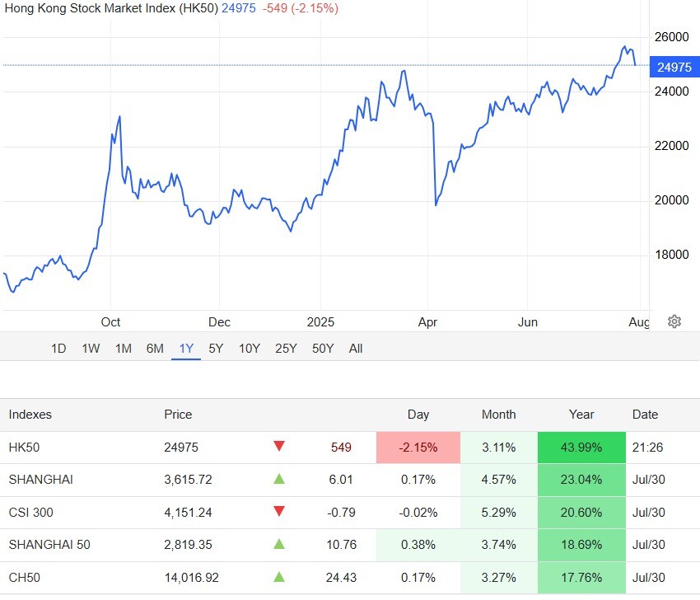The height and width of the screenshot is (600, 700).
Task: Open the SHANGHAI index link
Action: pos(40,480)
